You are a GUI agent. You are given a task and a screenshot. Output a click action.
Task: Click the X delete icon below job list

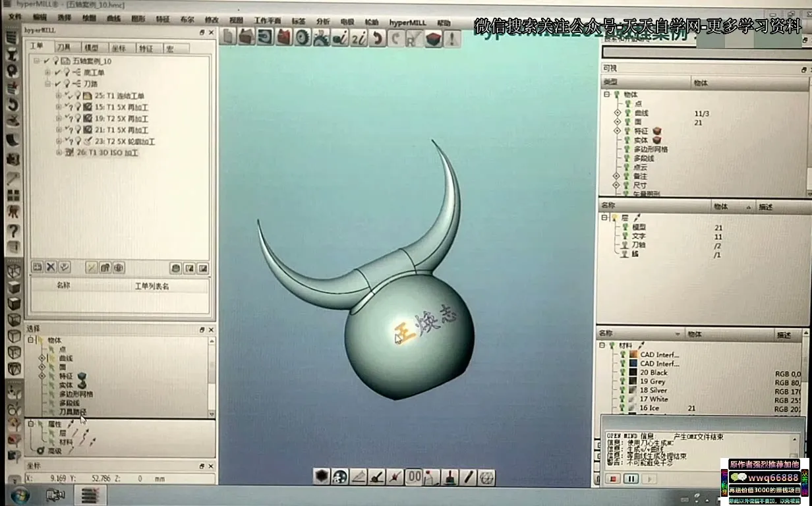51,267
